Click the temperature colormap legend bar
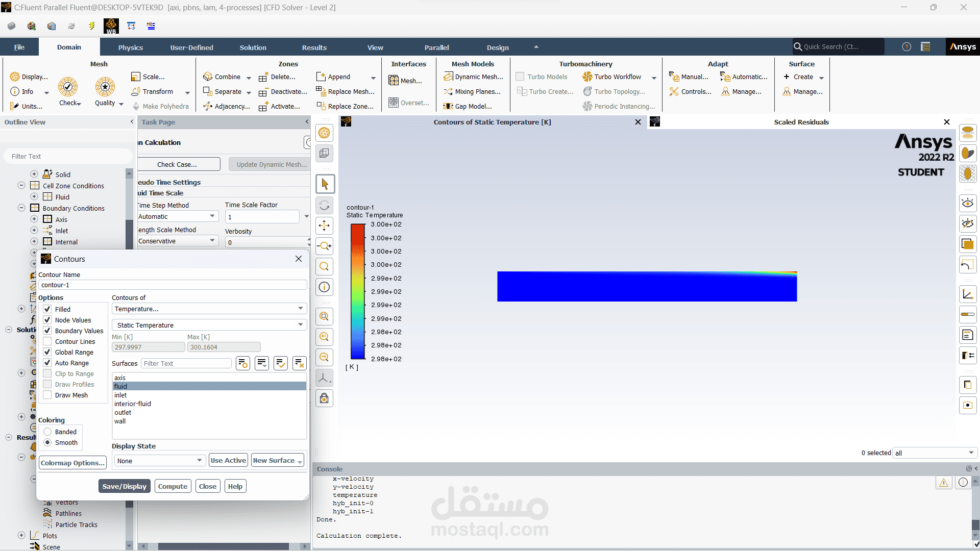This screenshot has width=980, height=551. (x=357, y=292)
